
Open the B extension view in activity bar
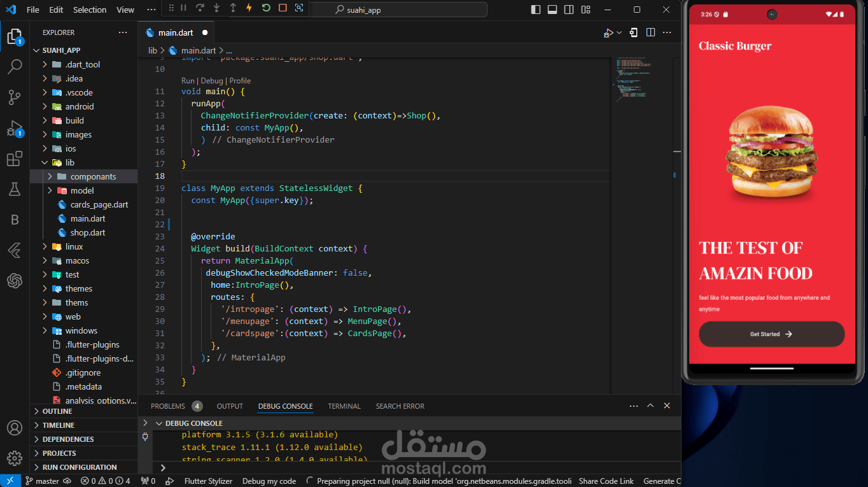(x=15, y=220)
